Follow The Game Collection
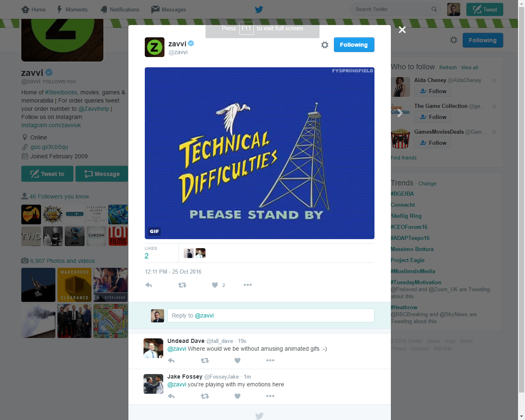 (433, 117)
